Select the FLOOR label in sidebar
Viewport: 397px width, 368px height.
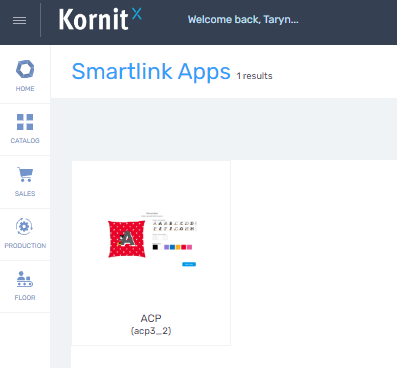tap(25, 298)
